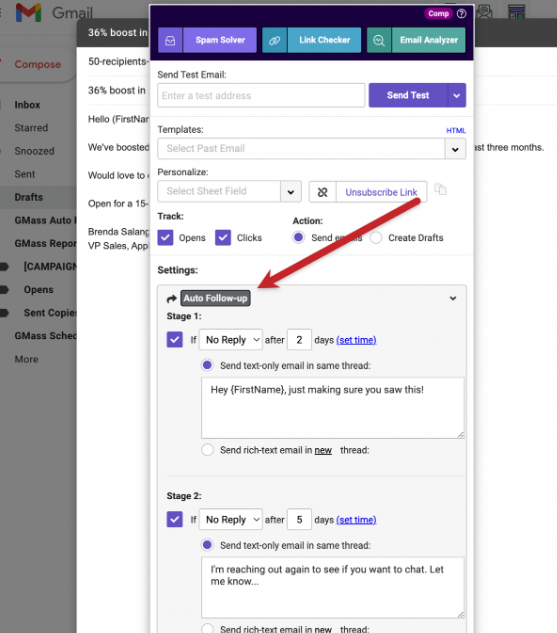Click the Stage 1 follow-up message textarea
Image resolution: width=557 pixels, height=633 pixels.
pyautogui.click(x=333, y=408)
